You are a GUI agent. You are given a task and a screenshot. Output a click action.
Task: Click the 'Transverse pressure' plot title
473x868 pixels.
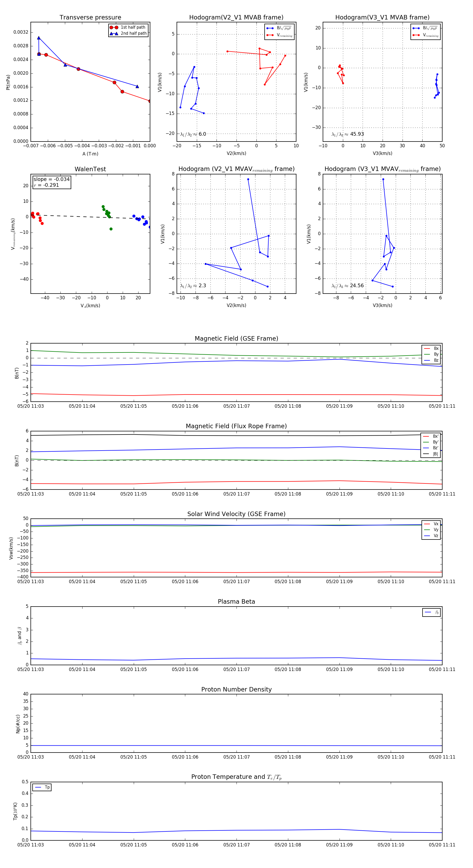point(90,18)
